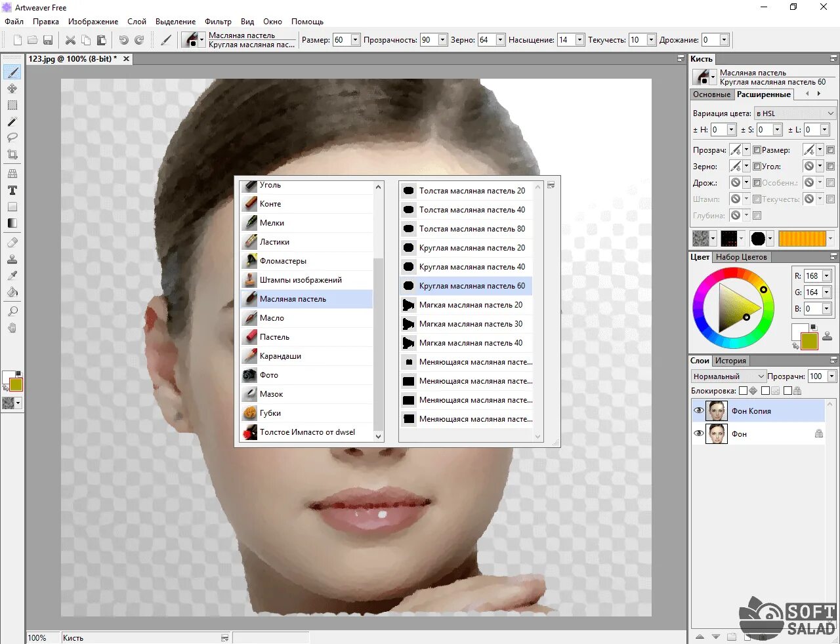Undo last action in toolbar
This screenshot has width=840, height=644.
pos(123,40)
